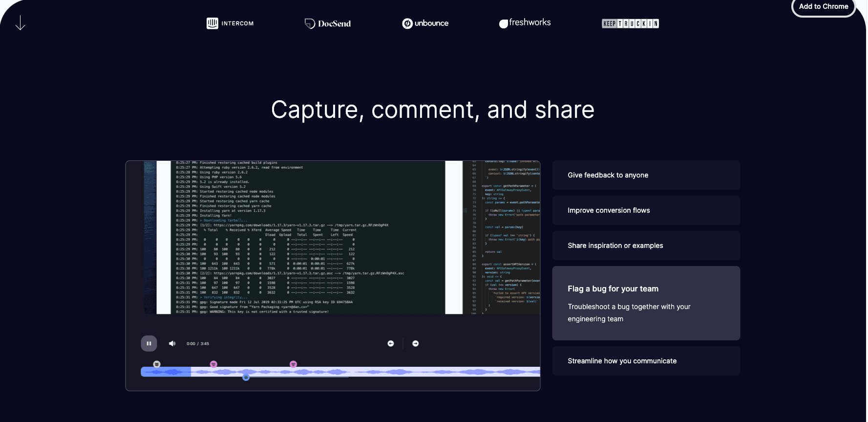868x422 pixels.
Task: Select the blue comment marker below waveform
Action: click(x=246, y=378)
